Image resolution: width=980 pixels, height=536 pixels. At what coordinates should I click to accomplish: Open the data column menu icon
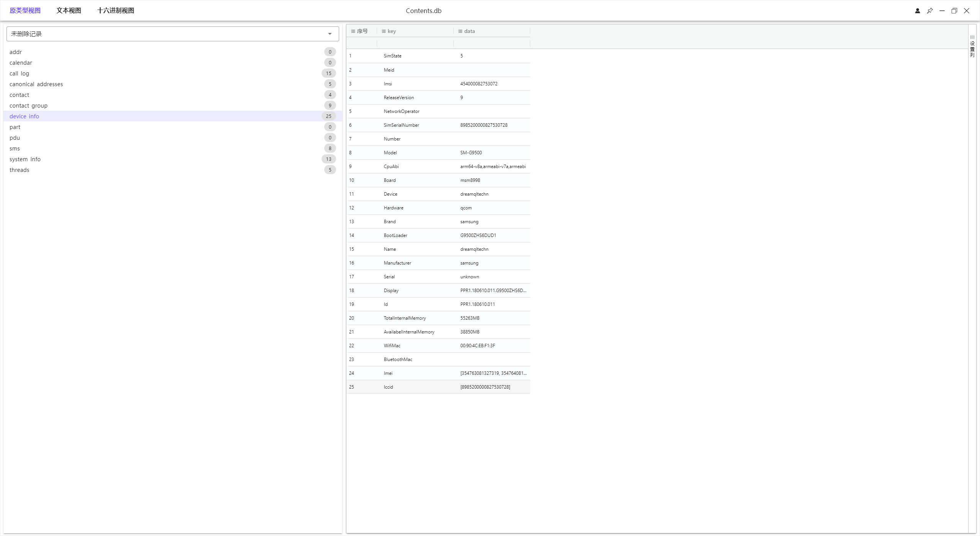tap(460, 31)
